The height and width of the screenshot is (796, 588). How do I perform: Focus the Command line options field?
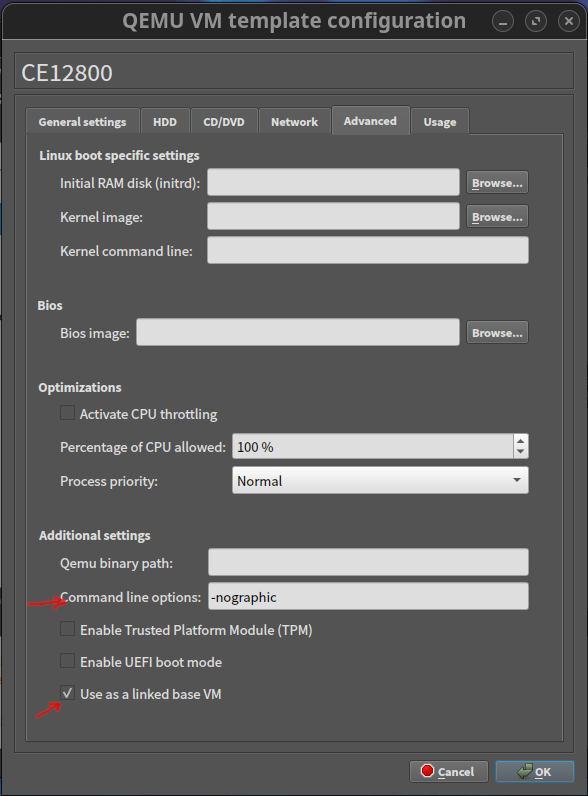(368, 596)
